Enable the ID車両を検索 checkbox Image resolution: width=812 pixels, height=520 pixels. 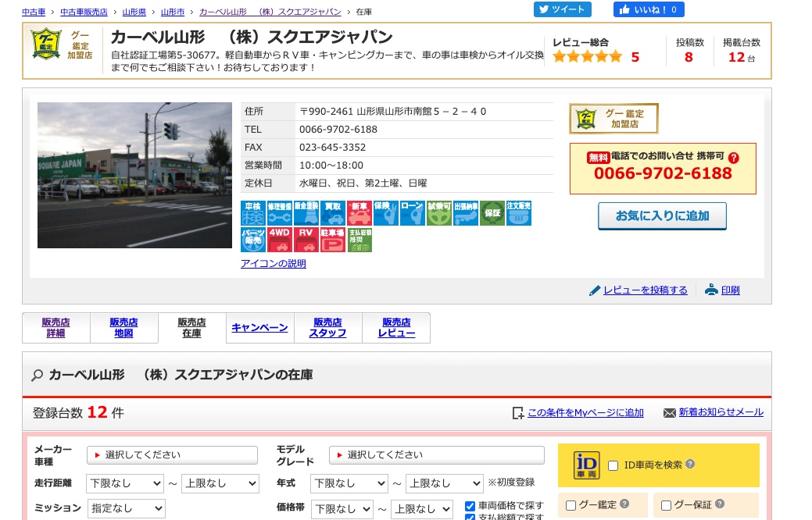coord(613,465)
